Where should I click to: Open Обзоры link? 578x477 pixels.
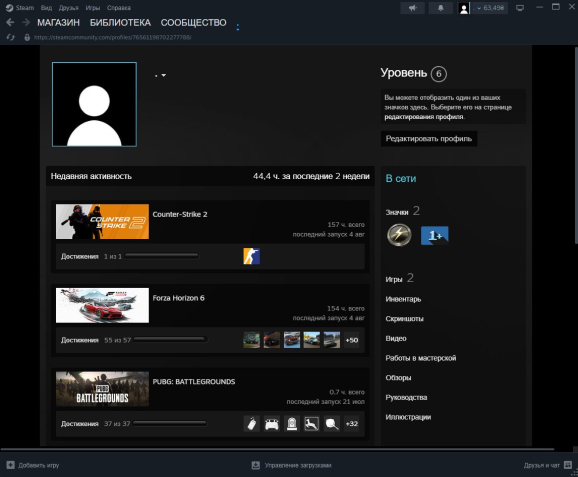coord(398,377)
